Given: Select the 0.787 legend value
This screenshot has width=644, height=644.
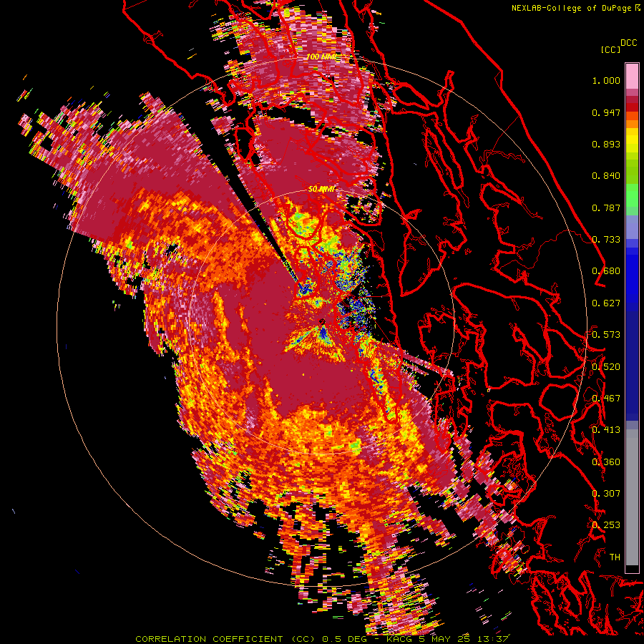Looking at the screenshot, I should click(606, 208).
